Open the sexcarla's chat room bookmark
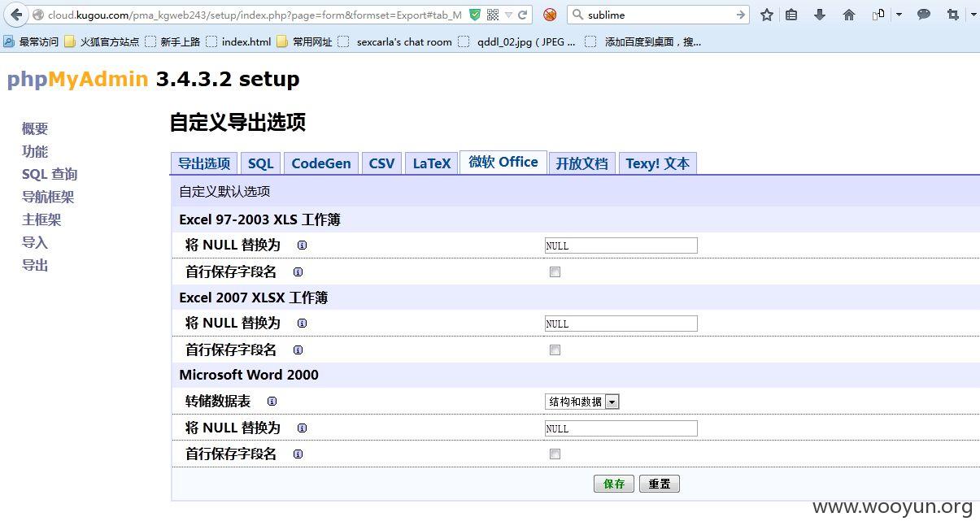This screenshot has width=980, height=530. pyautogui.click(x=395, y=41)
